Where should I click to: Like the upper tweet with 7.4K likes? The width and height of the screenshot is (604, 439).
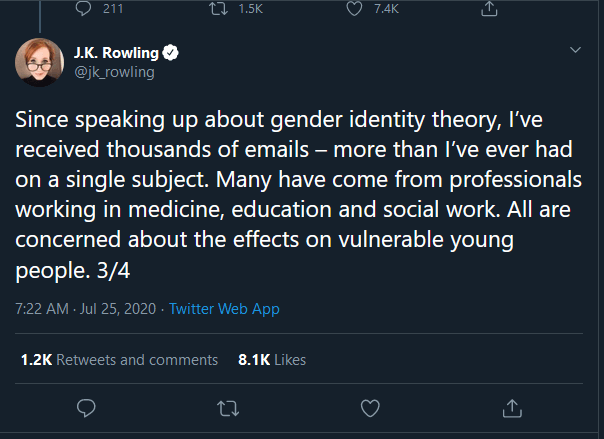pos(352,9)
